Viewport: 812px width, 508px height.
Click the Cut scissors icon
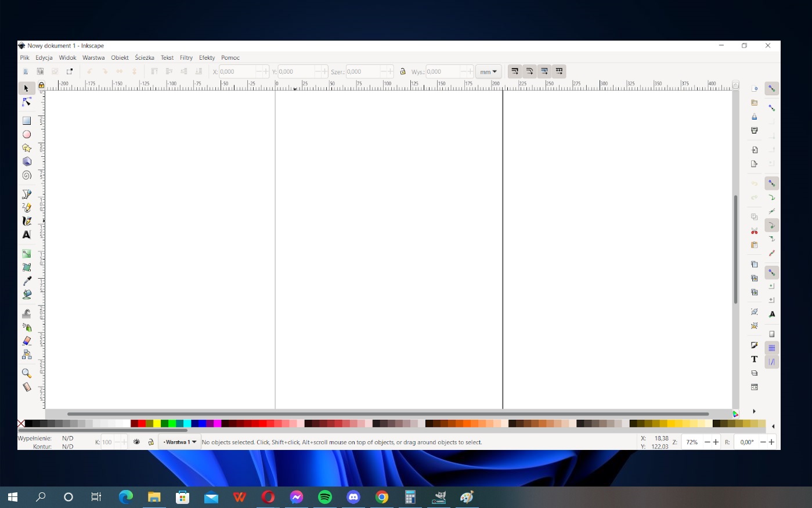click(754, 231)
